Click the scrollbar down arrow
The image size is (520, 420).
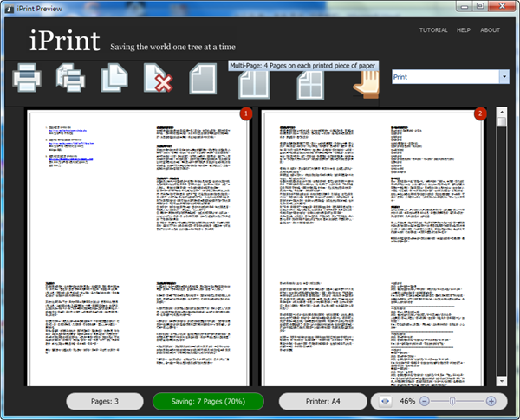tap(502, 381)
